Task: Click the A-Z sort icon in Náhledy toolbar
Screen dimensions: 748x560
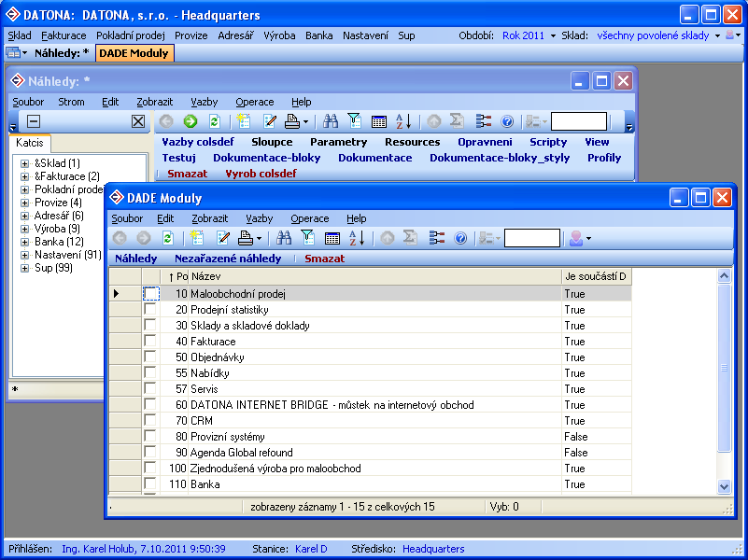Action: [403, 121]
